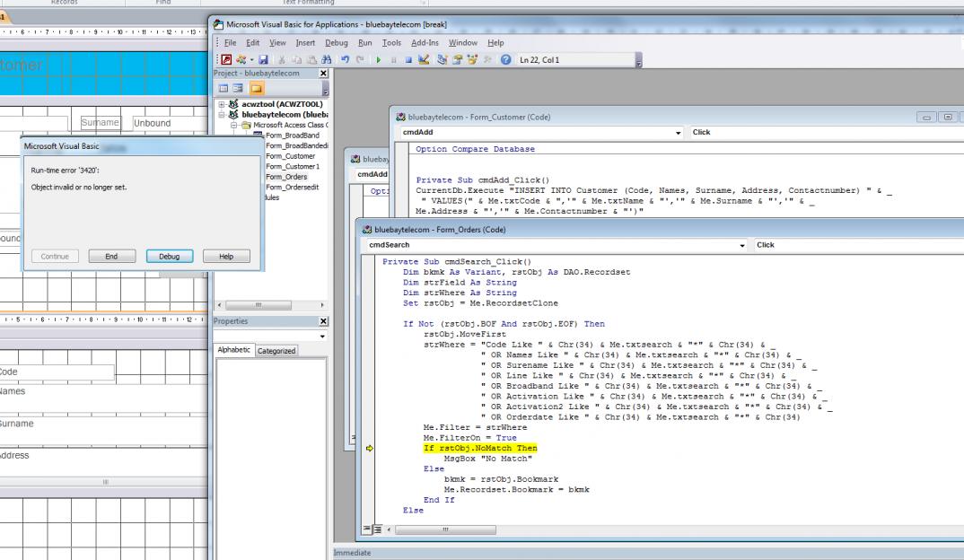964x560 pixels.
Task: Click the Paste toolbar icon
Action: point(311,59)
